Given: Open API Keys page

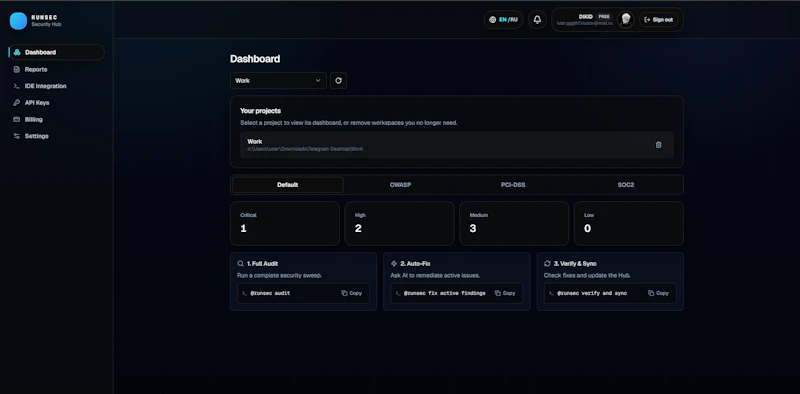Looking at the screenshot, I should pyautogui.click(x=57, y=103).
